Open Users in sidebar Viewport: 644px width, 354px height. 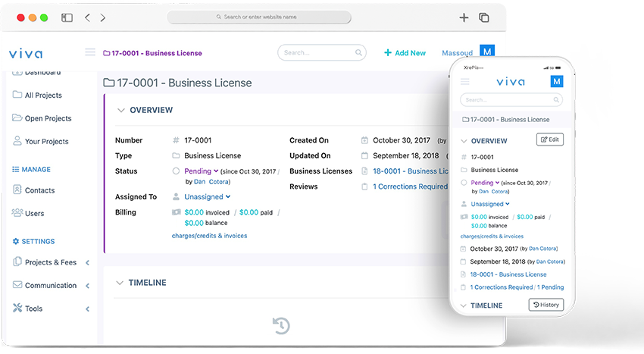[34, 213]
